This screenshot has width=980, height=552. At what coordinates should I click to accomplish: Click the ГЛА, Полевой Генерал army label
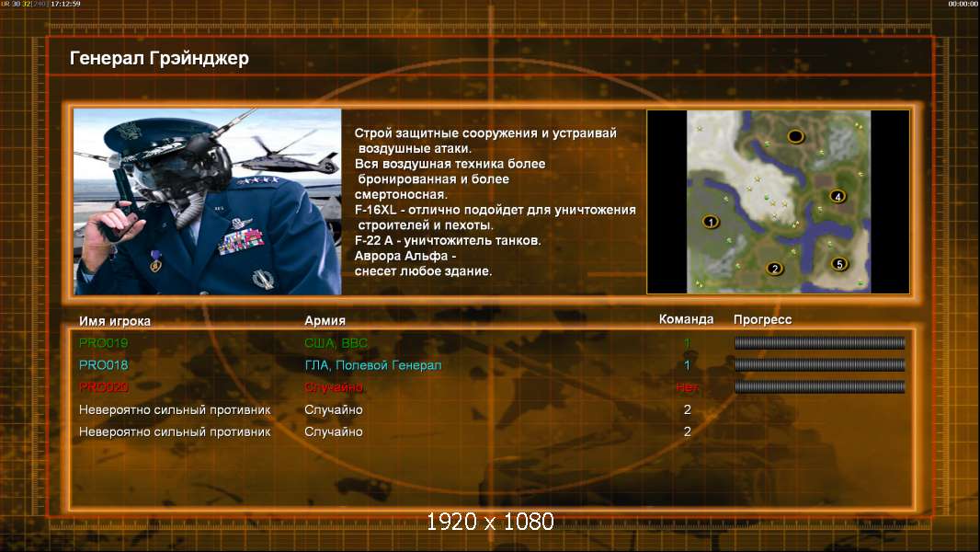point(372,365)
